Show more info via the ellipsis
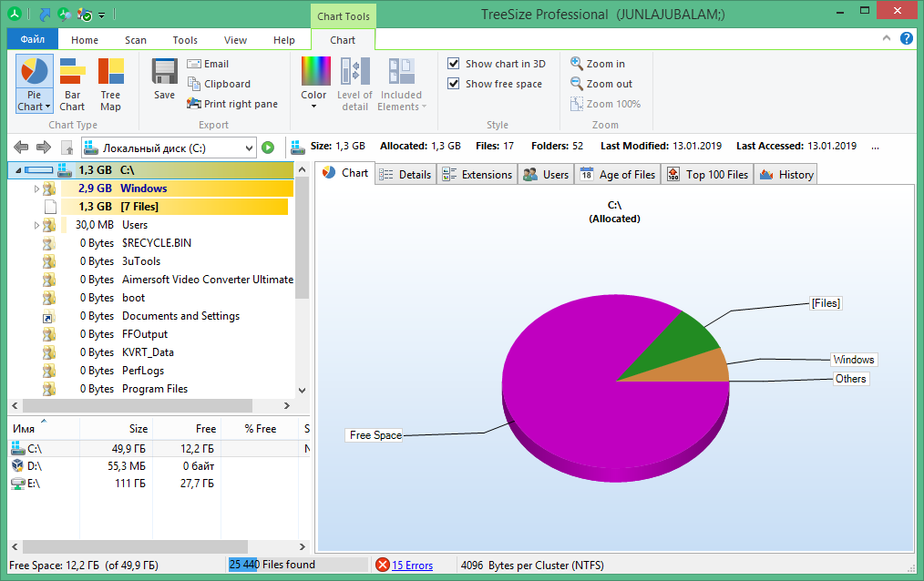The image size is (924, 581). pos(875,148)
